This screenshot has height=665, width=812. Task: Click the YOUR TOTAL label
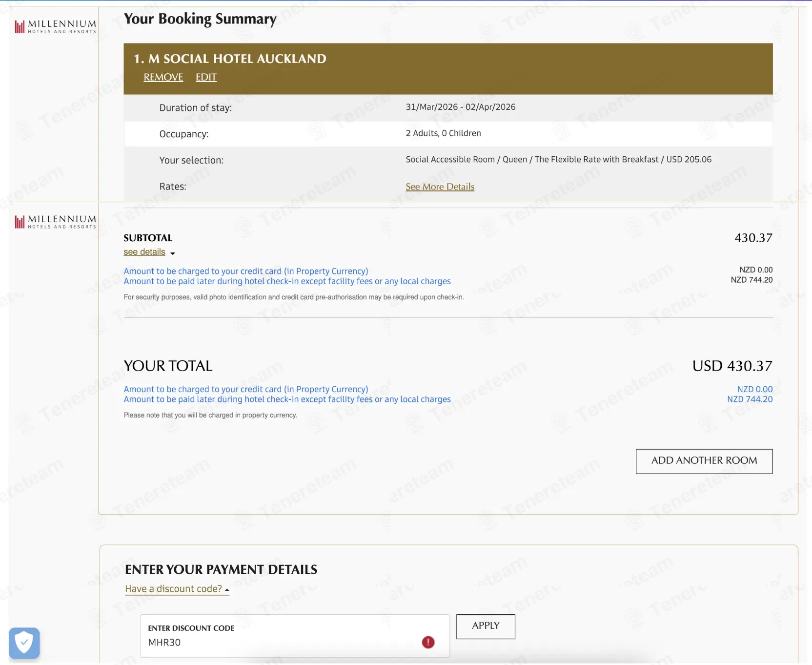pos(168,366)
